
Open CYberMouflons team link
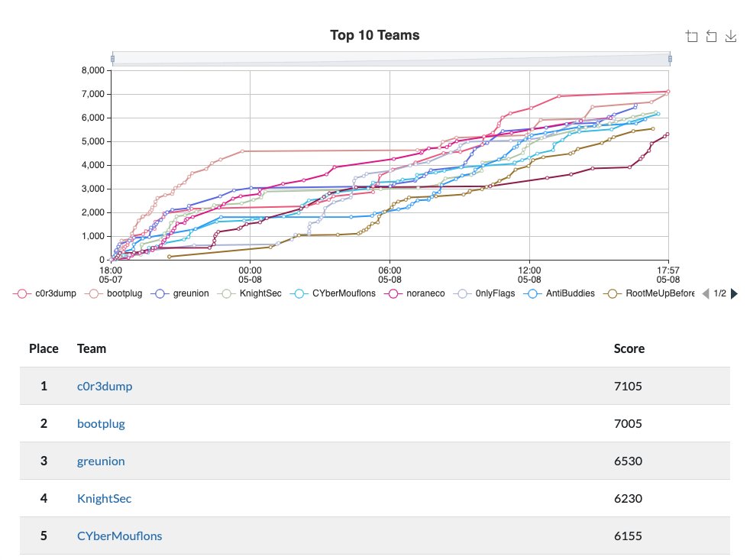120,536
